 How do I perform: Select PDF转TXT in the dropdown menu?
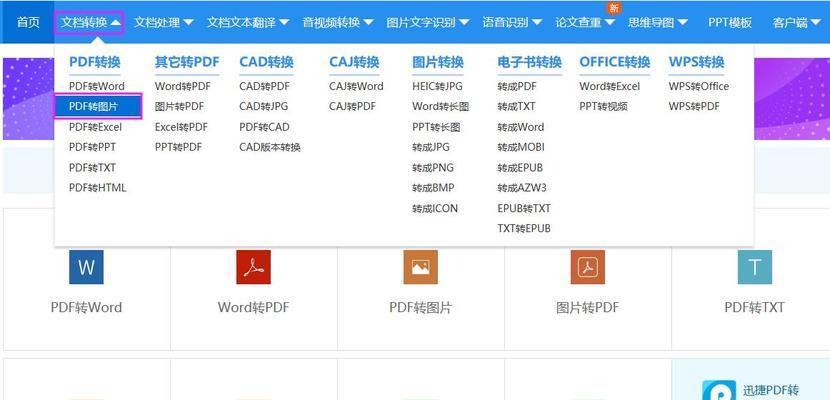point(92,168)
